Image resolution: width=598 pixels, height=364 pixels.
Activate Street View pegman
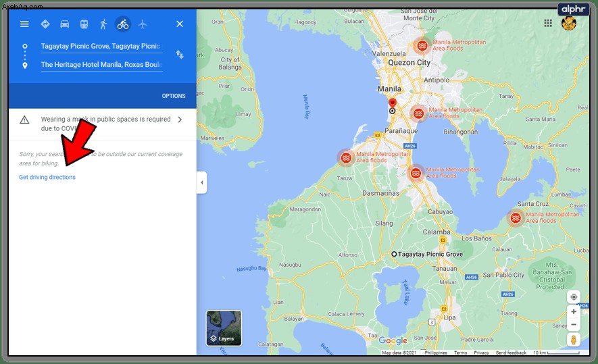click(574, 340)
